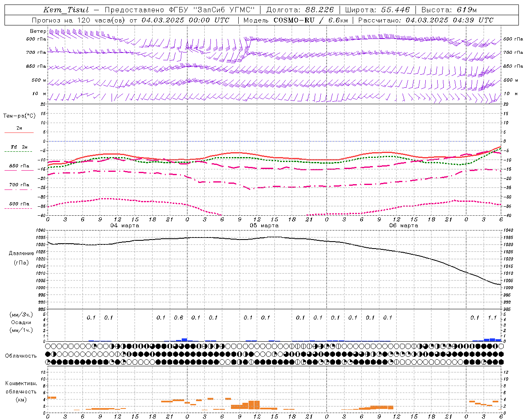Click the (мм/1ч.) unit label
This screenshot has height=420, width=525.
21,330
